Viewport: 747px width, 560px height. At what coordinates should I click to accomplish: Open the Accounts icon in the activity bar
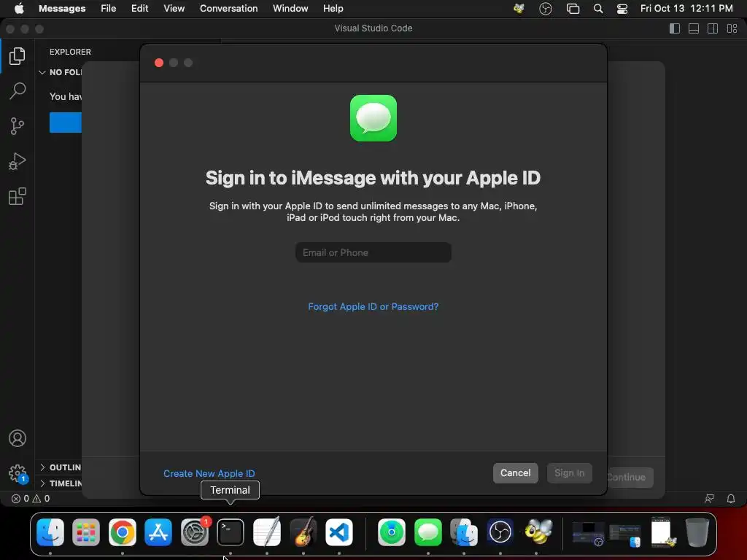pyautogui.click(x=18, y=438)
